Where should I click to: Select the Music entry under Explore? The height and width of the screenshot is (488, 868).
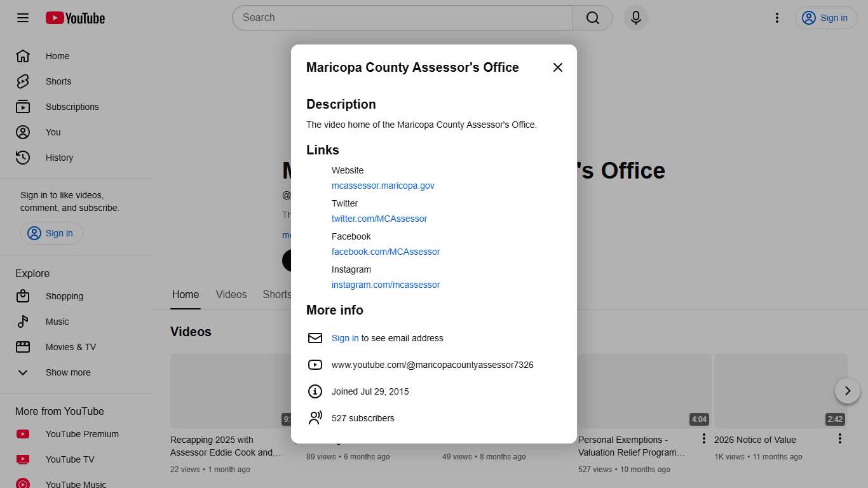click(57, 322)
